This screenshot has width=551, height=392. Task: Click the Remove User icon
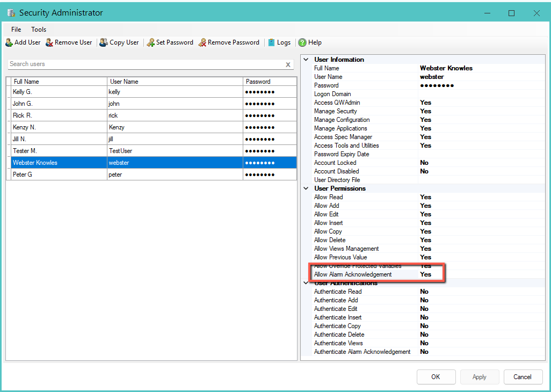point(49,42)
